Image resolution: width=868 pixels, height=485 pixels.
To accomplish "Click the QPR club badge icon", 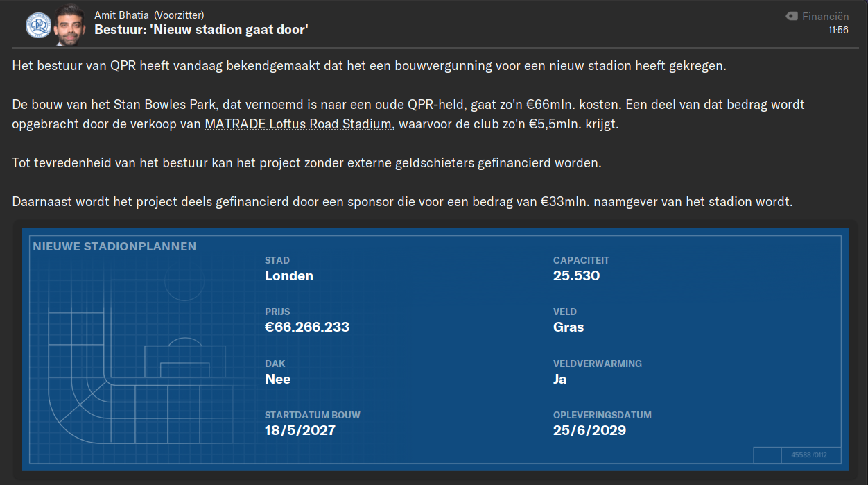I will 38,26.
